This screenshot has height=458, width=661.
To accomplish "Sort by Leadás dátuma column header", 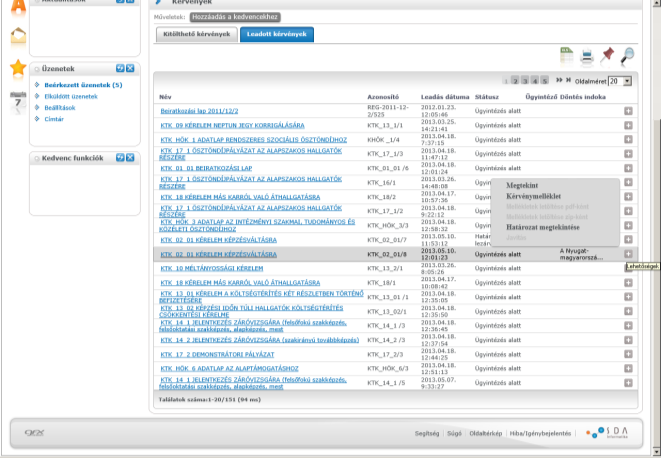I will pyautogui.click(x=445, y=97).
